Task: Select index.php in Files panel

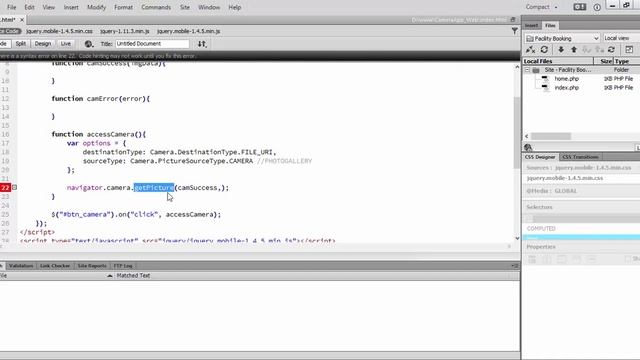Action: (567, 88)
